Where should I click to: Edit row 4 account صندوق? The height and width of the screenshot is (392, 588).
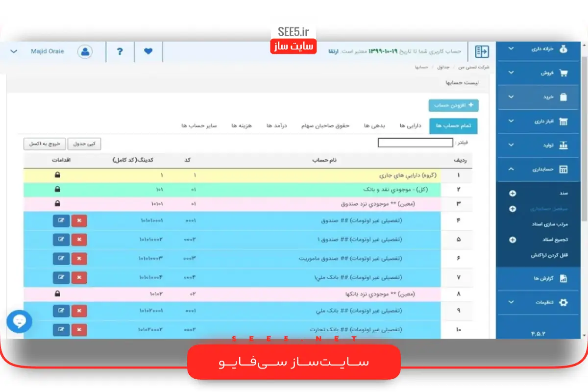[x=61, y=220]
